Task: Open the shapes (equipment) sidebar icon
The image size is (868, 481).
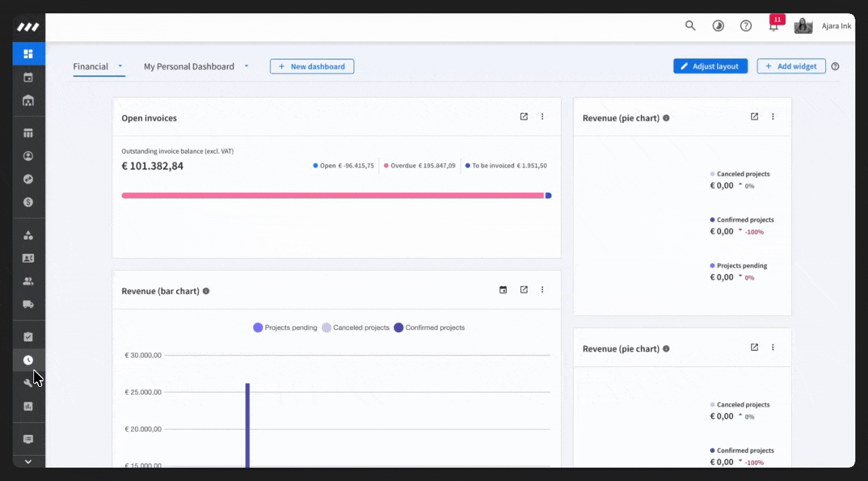Action: click(28, 235)
